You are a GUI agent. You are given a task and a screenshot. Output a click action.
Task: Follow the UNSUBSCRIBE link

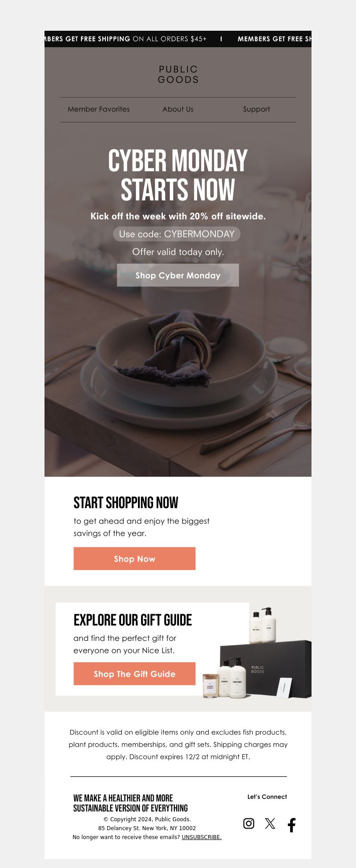(202, 837)
